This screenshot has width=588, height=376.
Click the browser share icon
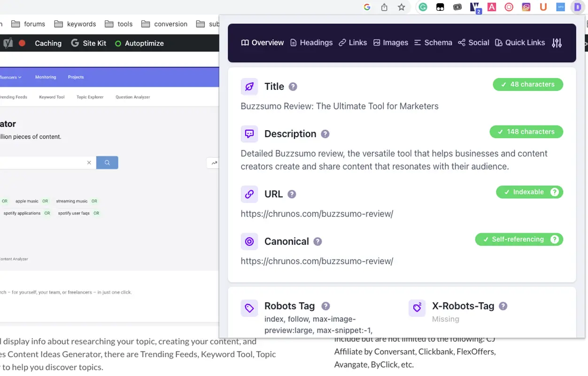point(384,7)
